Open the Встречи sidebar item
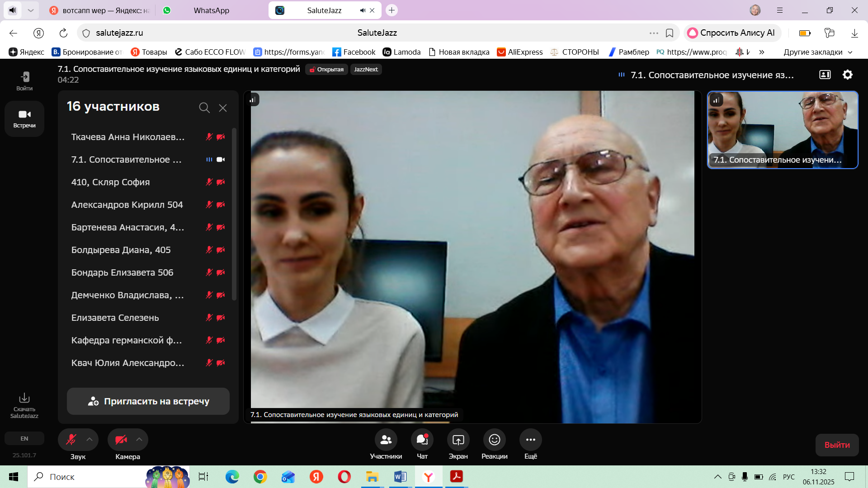Screen dimensions: 868x488 coord(24,118)
